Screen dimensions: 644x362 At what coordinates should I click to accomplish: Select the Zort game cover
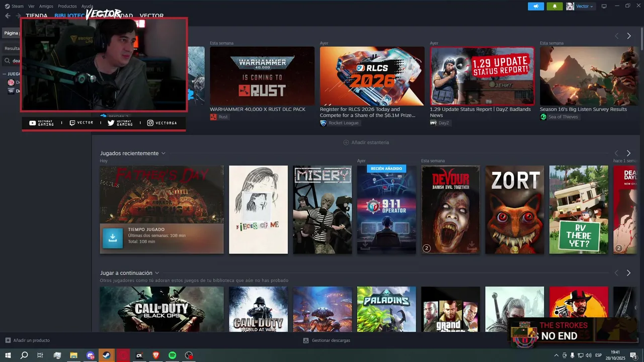(x=515, y=210)
